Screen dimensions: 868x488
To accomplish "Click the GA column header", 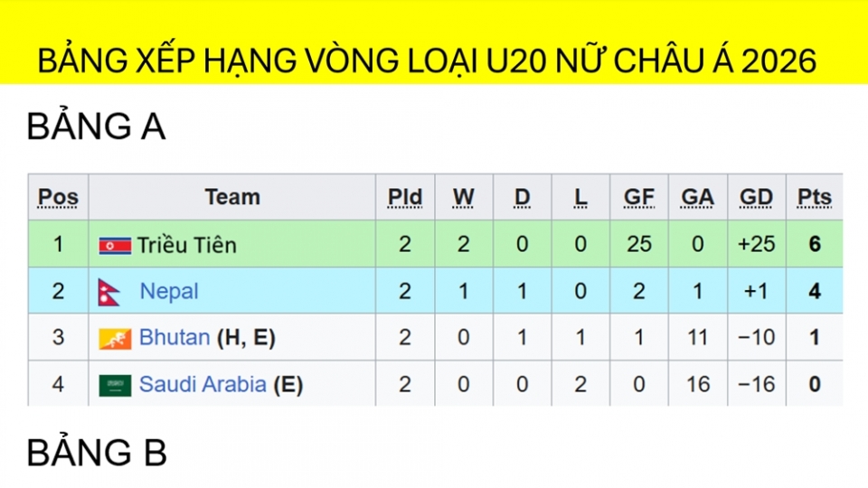I will click(x=697, y=197).
